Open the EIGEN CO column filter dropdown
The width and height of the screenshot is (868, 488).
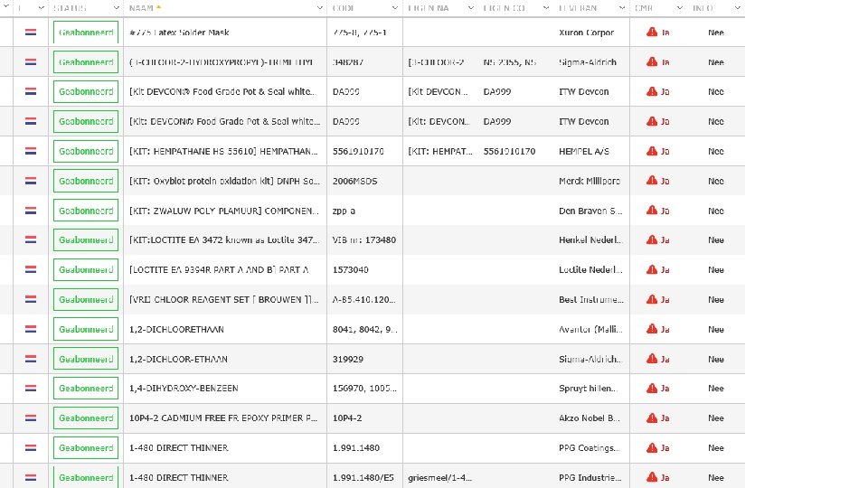[546, 8]
